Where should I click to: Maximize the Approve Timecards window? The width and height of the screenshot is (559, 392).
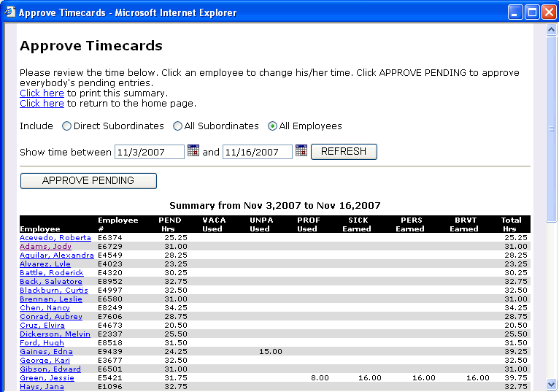click(531, 12)
